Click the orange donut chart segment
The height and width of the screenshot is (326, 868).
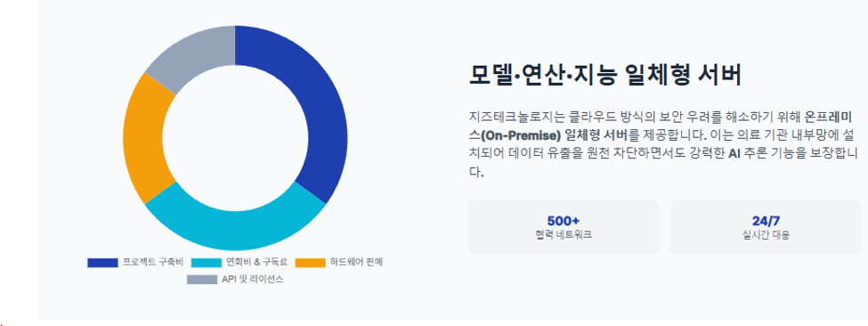click(x=144, y=138)
